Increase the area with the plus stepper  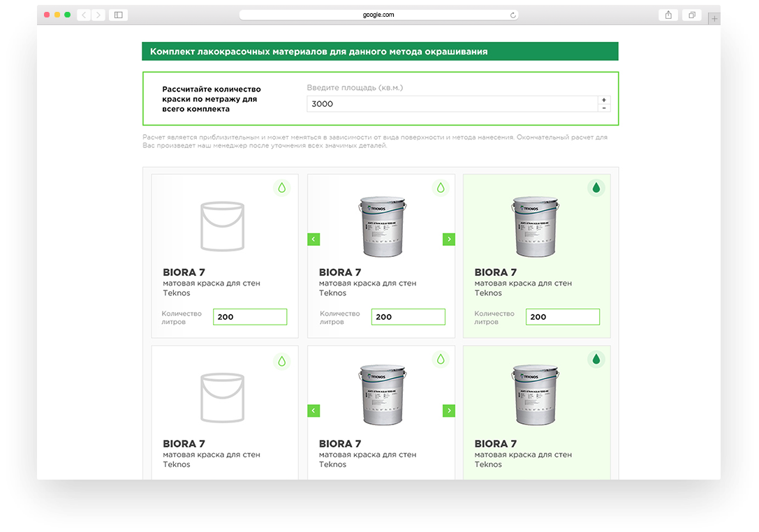pyautogui.click(x=604, y=100)
